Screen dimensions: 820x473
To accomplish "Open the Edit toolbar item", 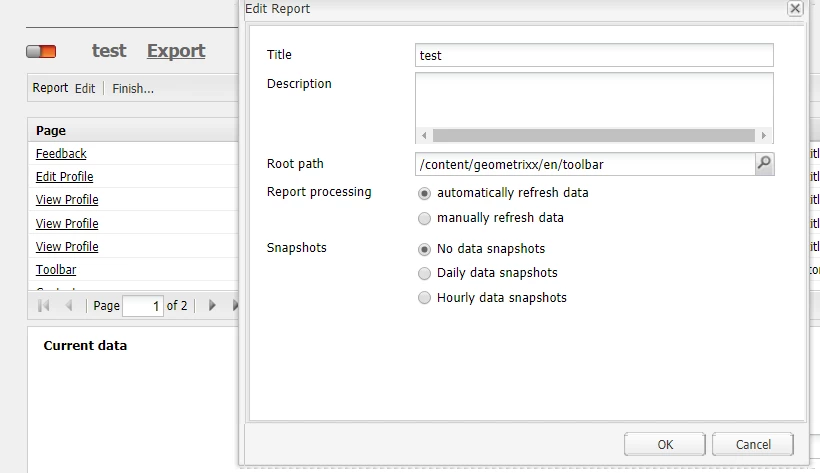I will pyautogui.click(x=85, y=88).
